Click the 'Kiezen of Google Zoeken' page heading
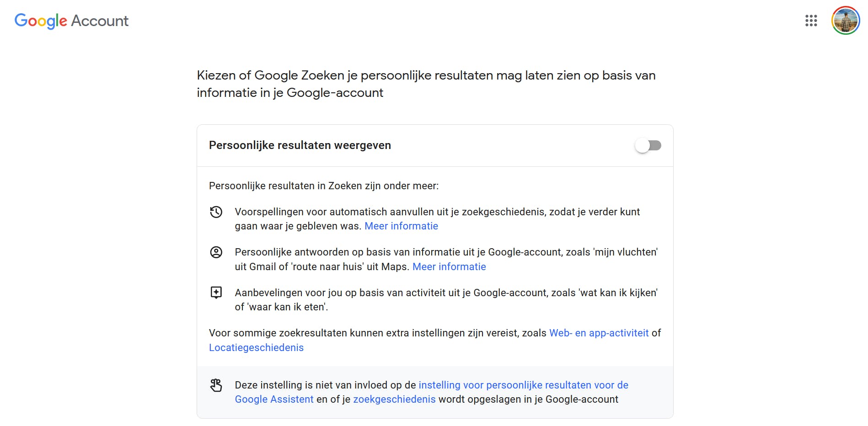The height and width of the screenshot is (426, 868). coord(426,84)
